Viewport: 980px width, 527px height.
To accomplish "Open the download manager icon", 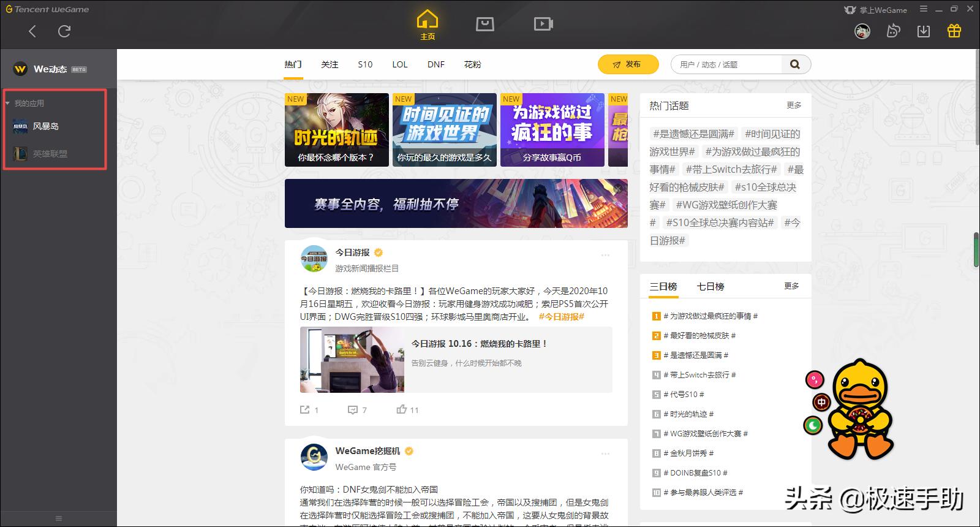I will (924, 31).
